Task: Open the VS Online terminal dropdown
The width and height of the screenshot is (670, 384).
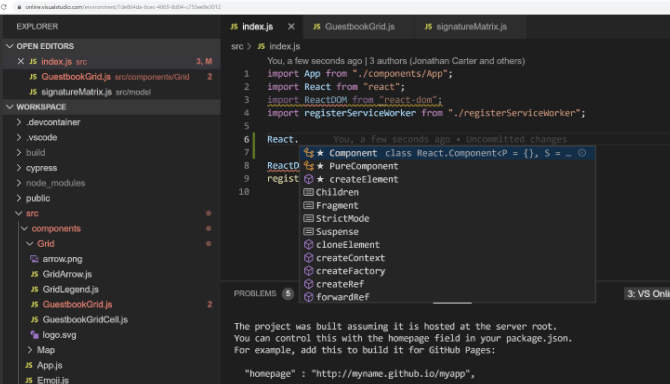Action: tap(647, 294)
